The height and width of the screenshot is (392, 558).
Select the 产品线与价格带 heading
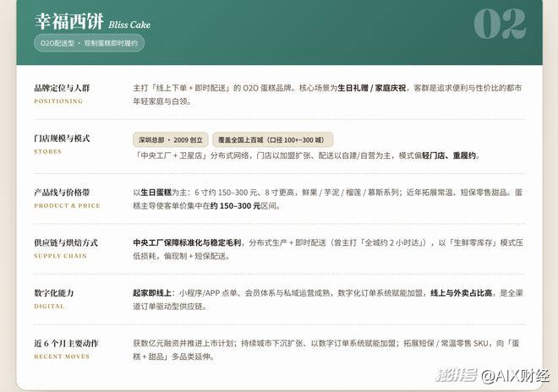click(62, 193)
